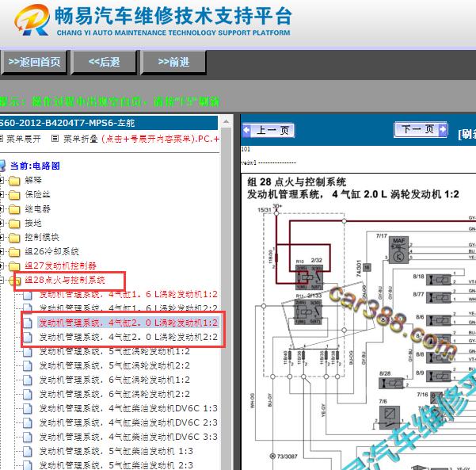Open the 组27发动机控制器 folder icon
476x470 pixels.
(x=14, y=266)
